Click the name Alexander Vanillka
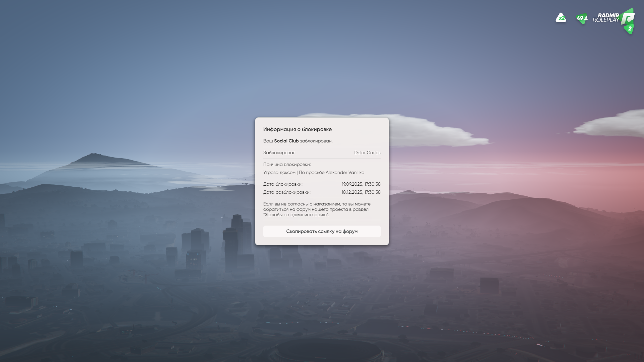The height and width of the screenshot is (362, 644). [345, 173]
